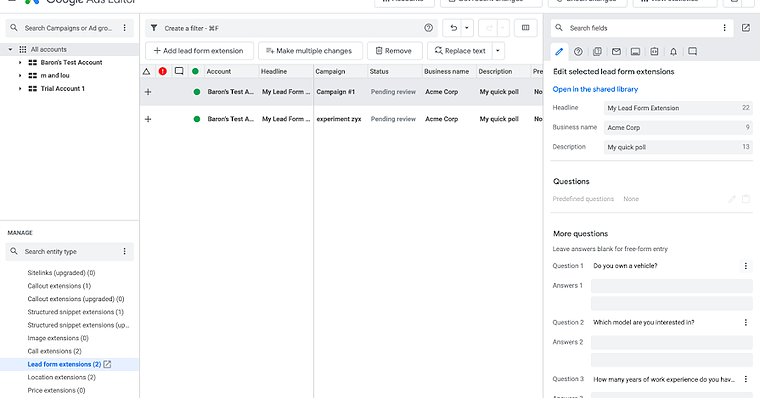Click Add lead form extension
This screenshot has width=760, height=398.
(199, 51)
